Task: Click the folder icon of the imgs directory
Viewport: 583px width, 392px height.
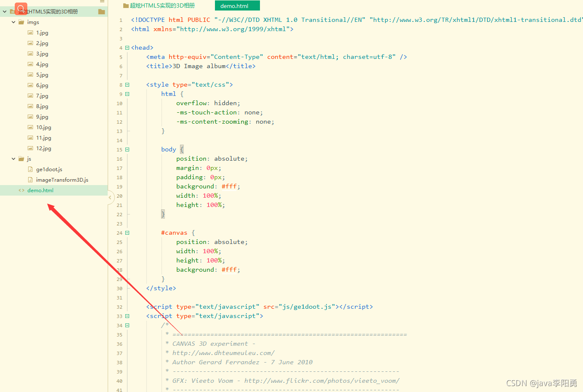Action: pos(21,22)
